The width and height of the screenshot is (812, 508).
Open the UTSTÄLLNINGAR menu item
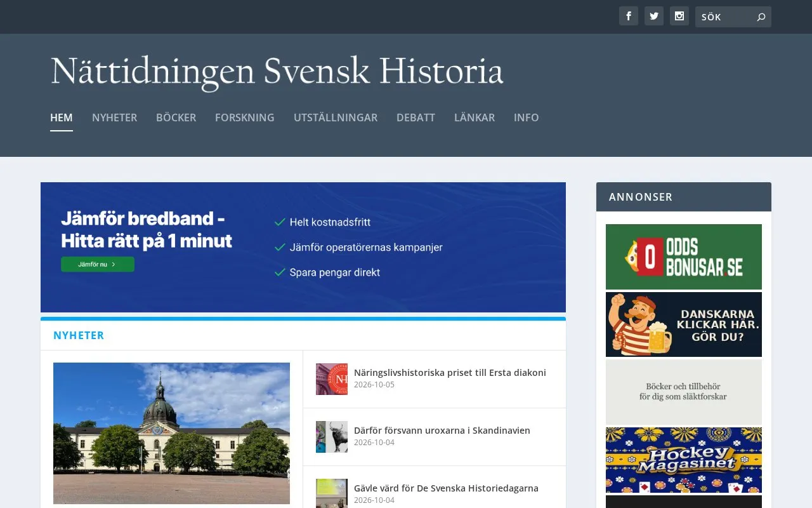click(336, 117)
